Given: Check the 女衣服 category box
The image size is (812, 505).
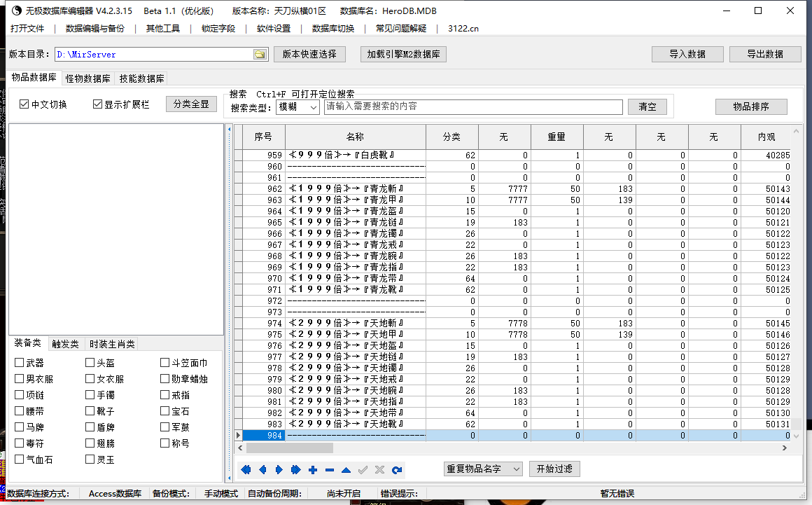Looking at the screenshot, I should point(90,379).
